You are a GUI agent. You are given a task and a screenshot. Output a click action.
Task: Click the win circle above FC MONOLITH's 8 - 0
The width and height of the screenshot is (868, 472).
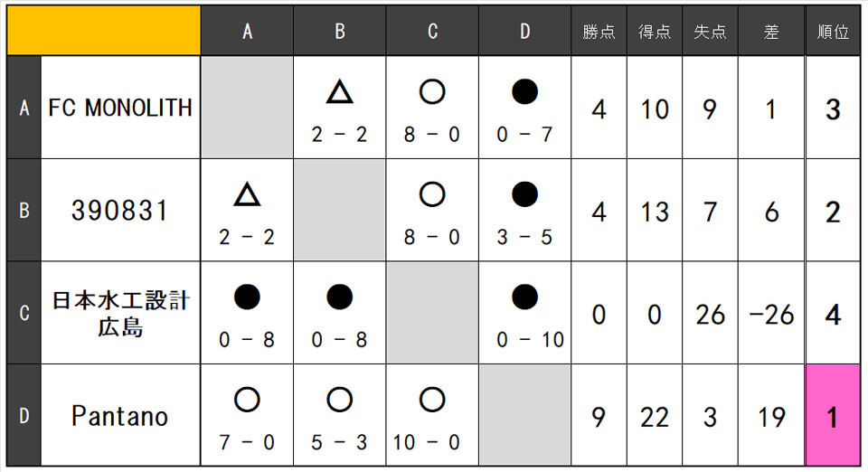click(432, 91)
